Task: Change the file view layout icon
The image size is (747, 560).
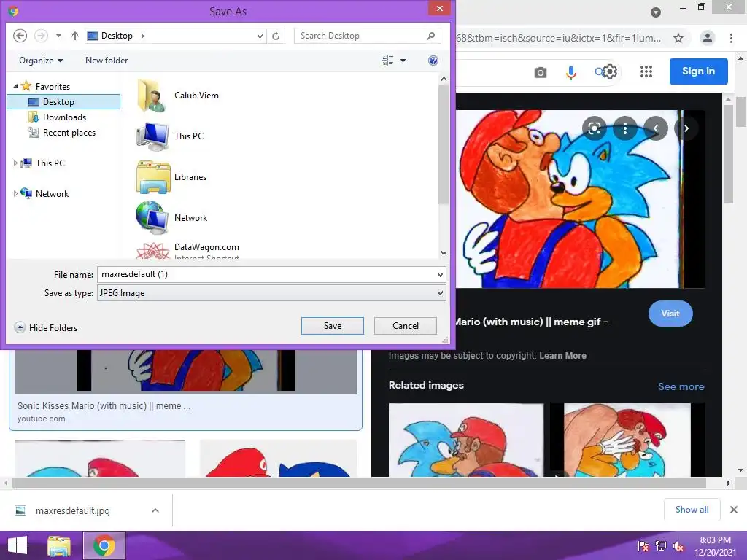Action: [x=387, y=61]
